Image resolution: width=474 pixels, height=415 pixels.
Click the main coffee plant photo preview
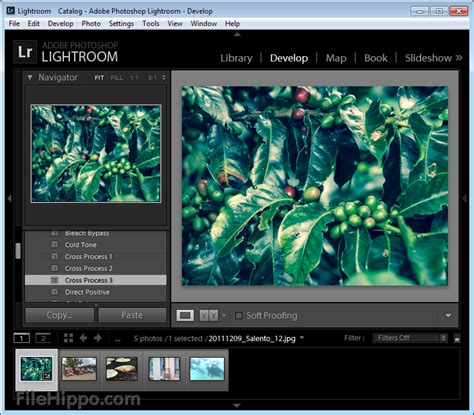315,186
